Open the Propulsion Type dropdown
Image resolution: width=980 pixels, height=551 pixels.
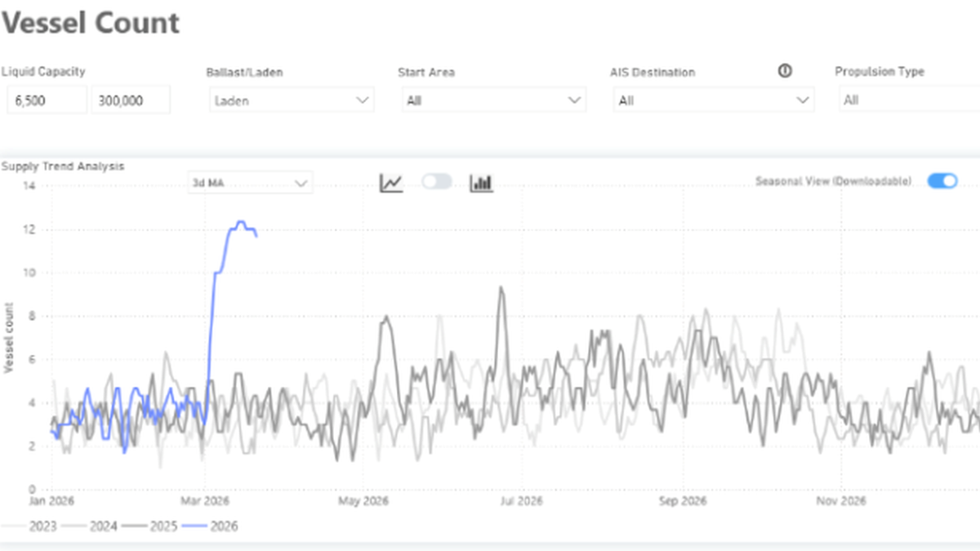906,100
